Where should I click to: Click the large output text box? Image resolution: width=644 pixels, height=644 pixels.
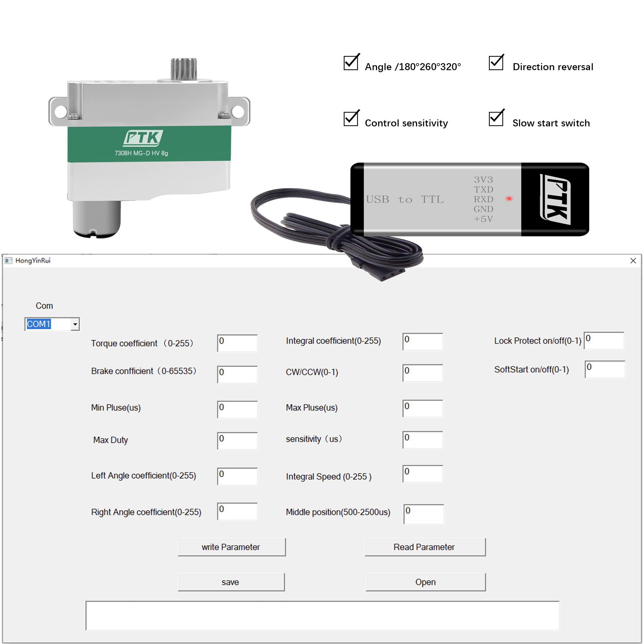(x=322, y=615)
